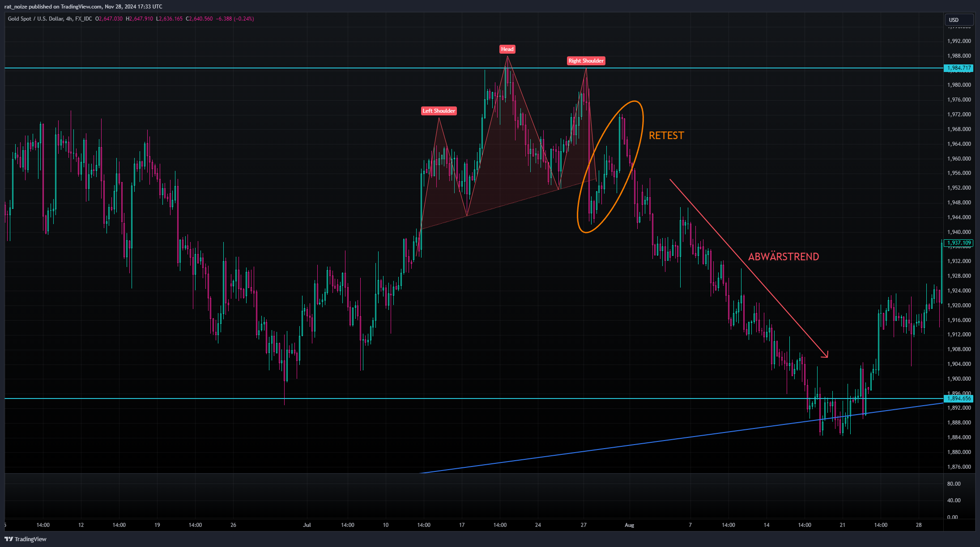Click the red ABWÄRSTREND text annotation
This screenshot has width=980, height=547.
(784, 257)
